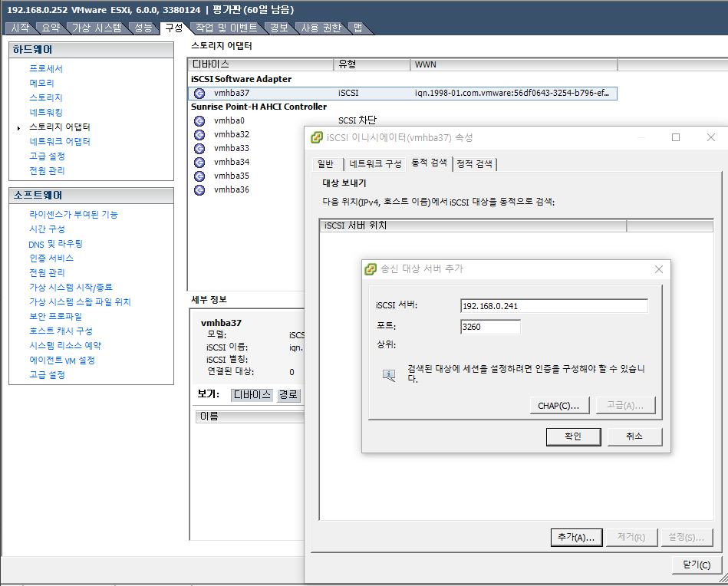Click the 포트 number field

click(x=490, y=327)
